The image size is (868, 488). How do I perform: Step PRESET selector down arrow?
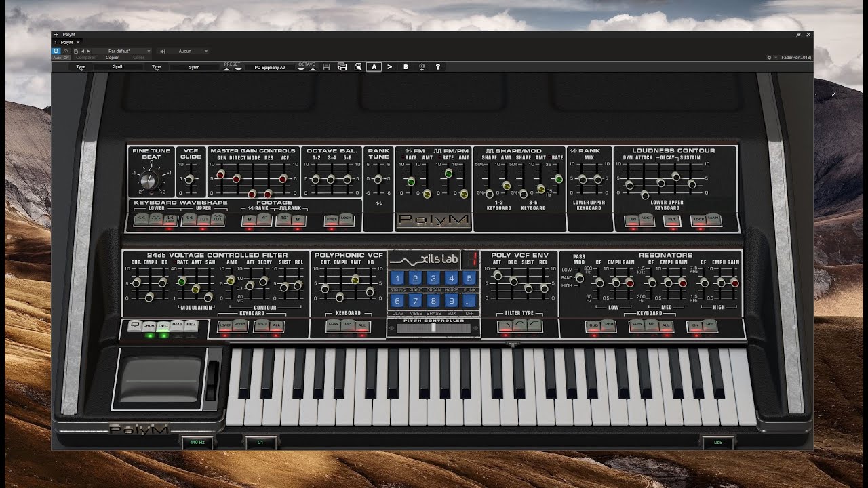237,68
